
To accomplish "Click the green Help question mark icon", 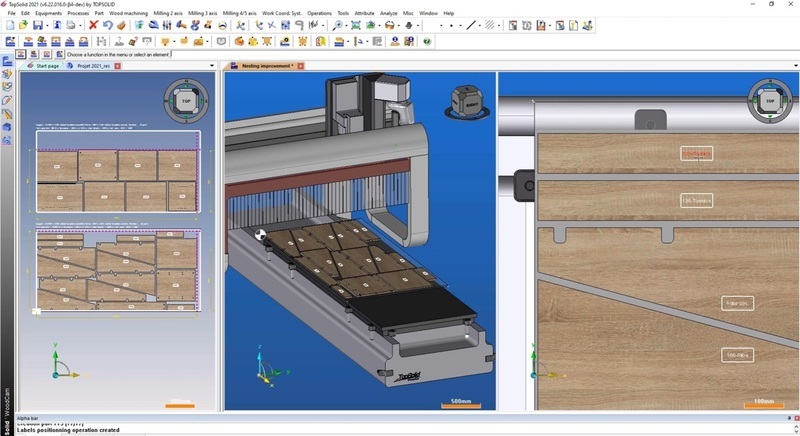I will (x=428, y=41).
